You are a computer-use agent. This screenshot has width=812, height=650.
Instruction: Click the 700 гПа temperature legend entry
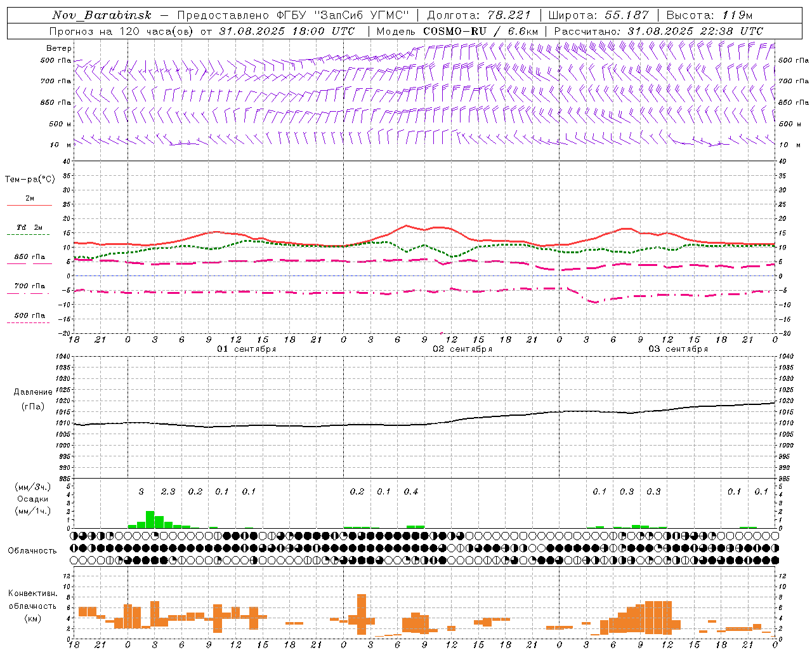pyautogui.click(x=30, y=286)
